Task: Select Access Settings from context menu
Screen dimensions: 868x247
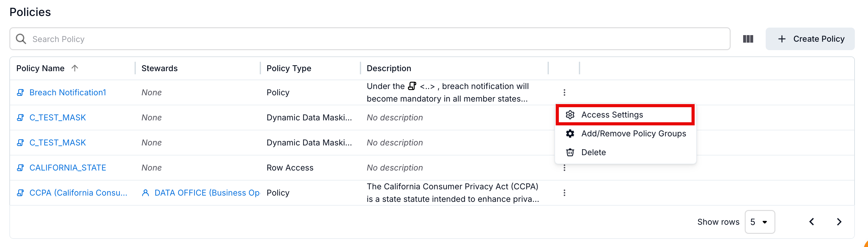Action: tap(612, 115)
